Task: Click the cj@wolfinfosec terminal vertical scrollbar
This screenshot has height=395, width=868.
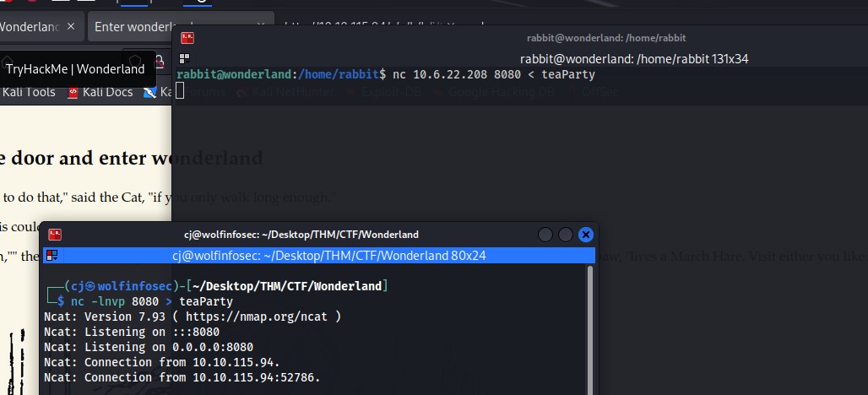Action: click(x=589, y=330)
